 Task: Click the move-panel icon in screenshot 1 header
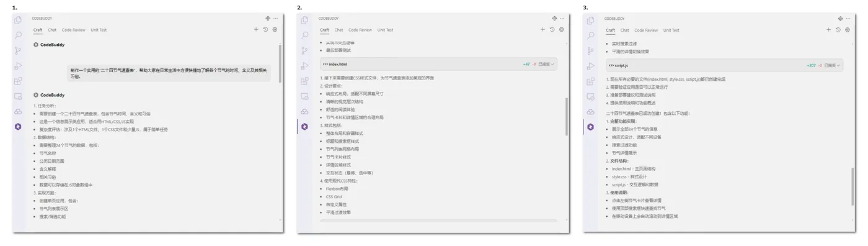(x=268, y=19)
